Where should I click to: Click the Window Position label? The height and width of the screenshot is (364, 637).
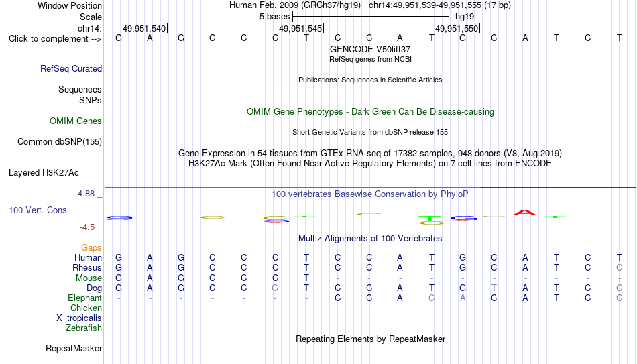(70, 5)
